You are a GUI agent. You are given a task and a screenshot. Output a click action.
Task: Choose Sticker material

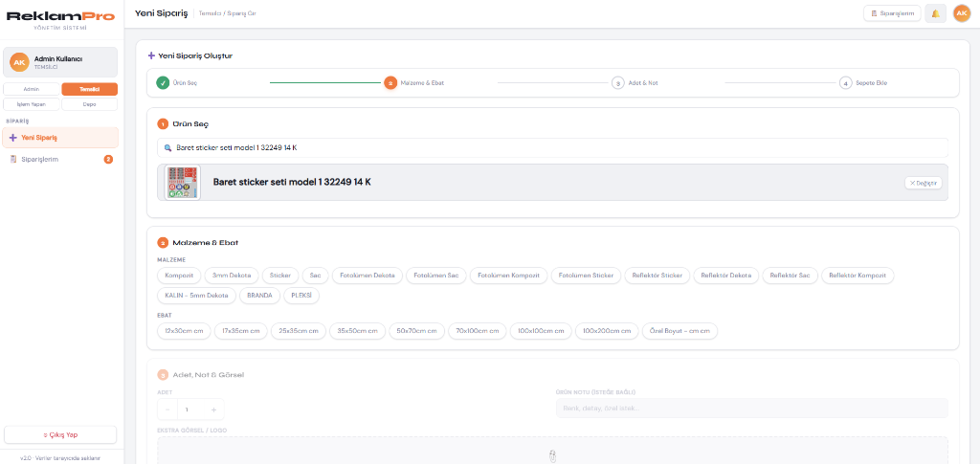click(x=280, y=275)
